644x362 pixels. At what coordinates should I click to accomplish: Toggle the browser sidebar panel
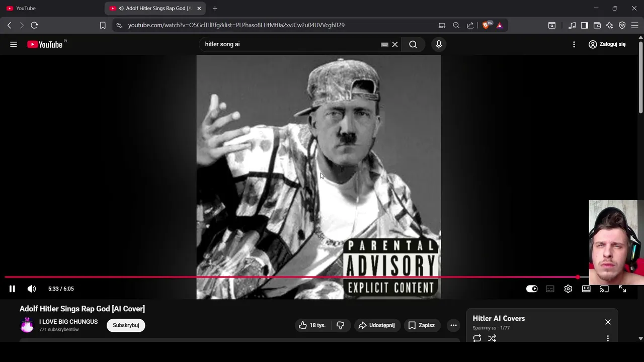584,25
